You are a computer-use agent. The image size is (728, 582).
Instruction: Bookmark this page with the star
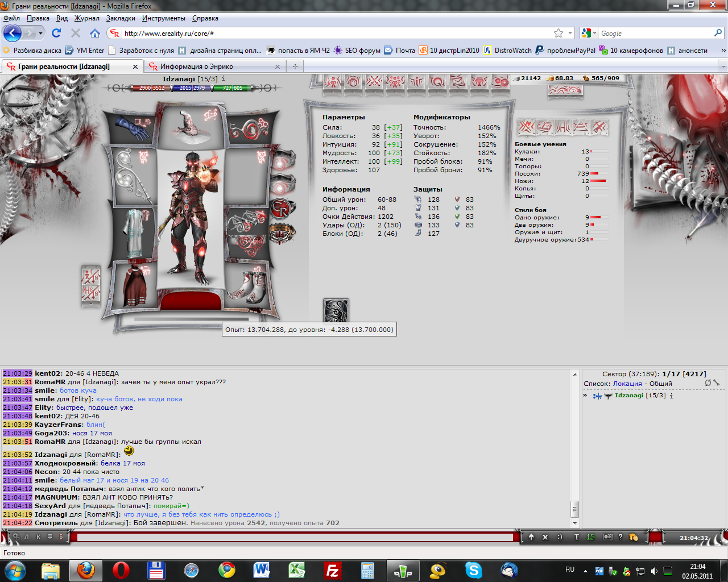[x=559, y=33]
